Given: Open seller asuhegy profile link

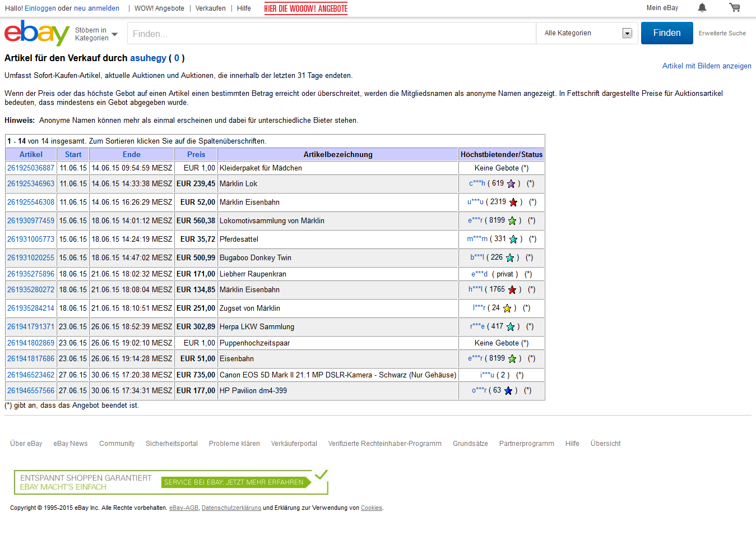Looking at the screenshot, I should (148, 58).
